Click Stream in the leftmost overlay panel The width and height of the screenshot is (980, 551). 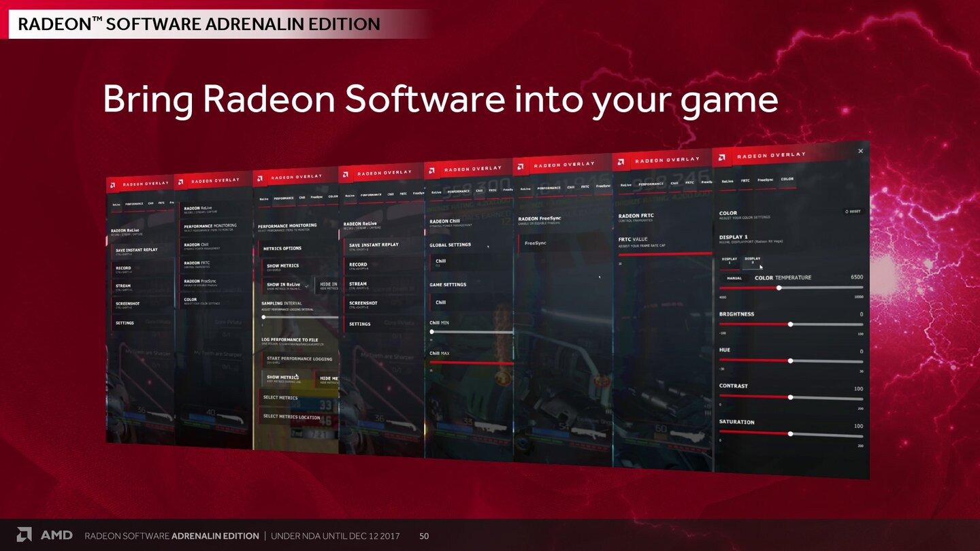143,287
